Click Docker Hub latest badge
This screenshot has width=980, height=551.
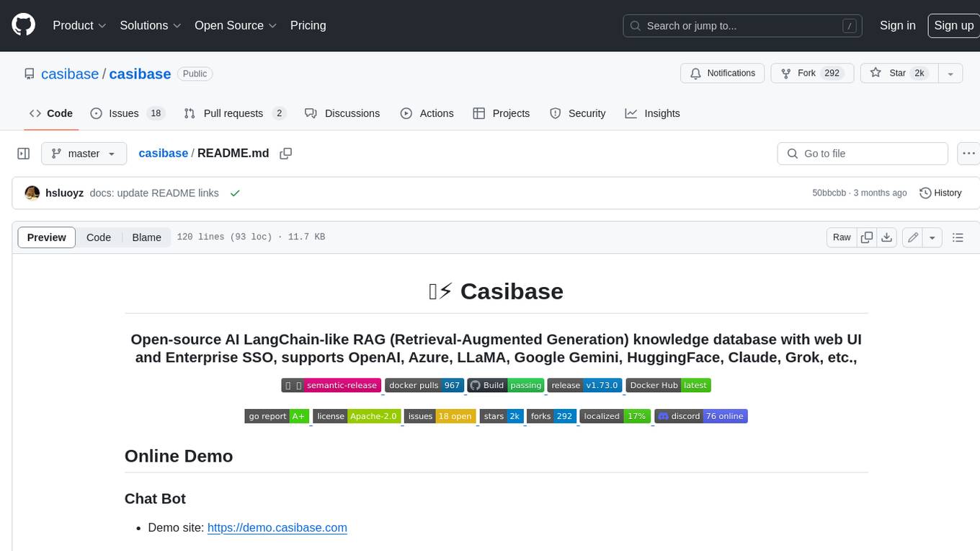668,385
